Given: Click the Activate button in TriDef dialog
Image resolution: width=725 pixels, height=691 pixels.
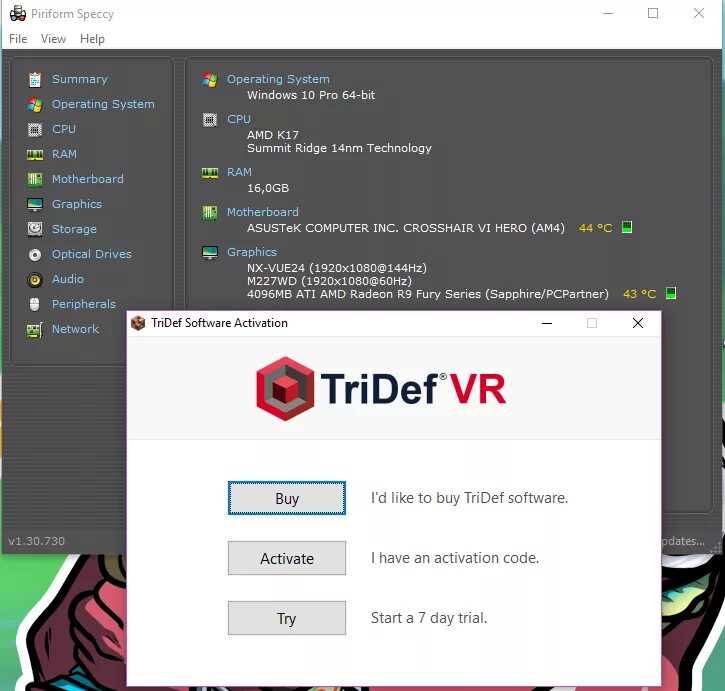Looking at the screenshot, I should tap(287, 558).
